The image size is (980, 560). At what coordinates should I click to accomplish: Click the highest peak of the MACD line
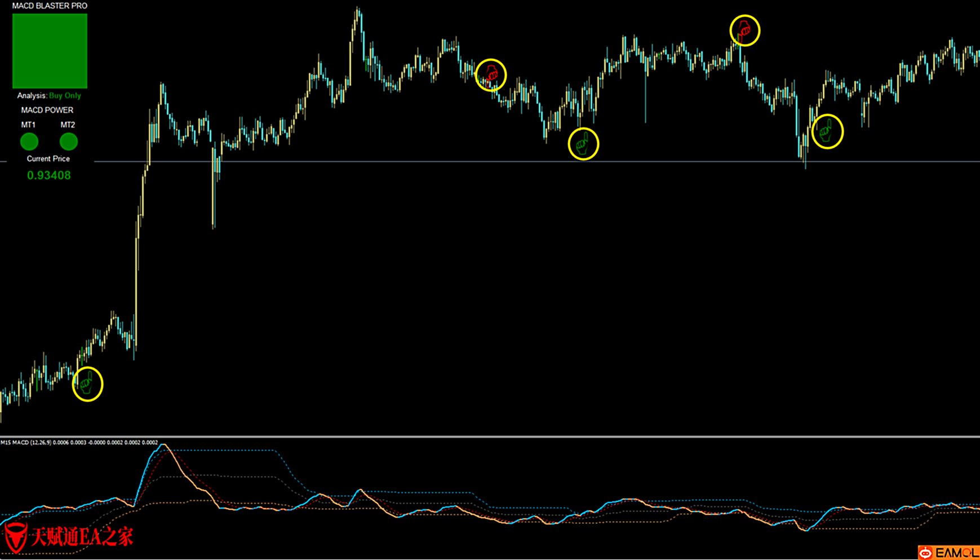click(x=164, y=446)
